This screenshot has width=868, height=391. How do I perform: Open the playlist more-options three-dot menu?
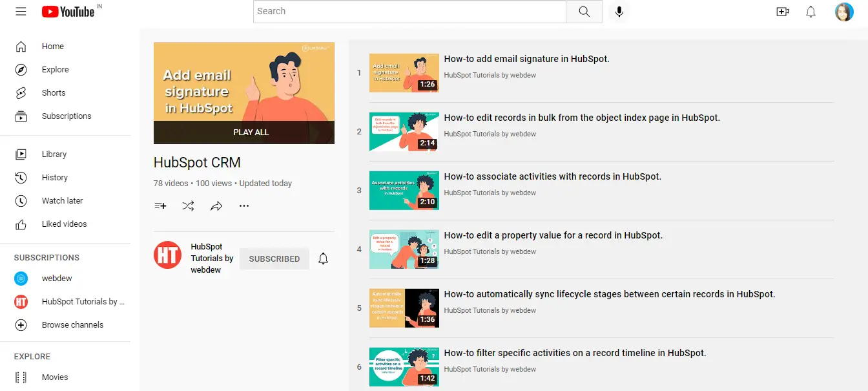243,206
